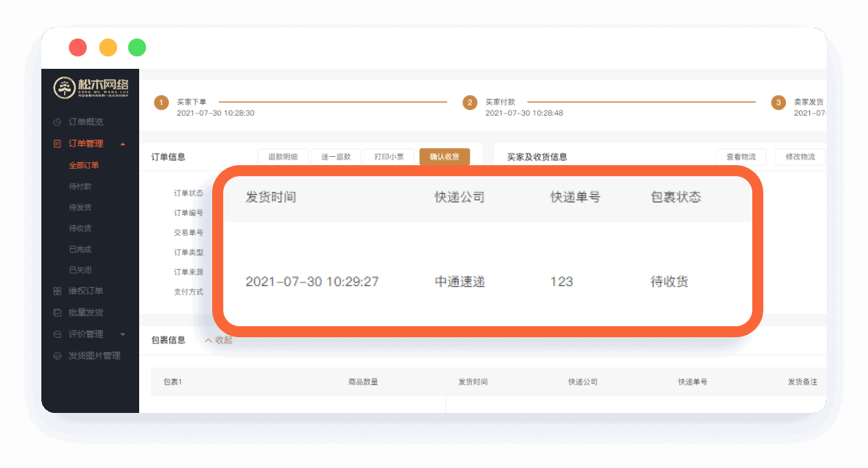
Task: Click the 订单编号 field label
Action: [188, 213]
